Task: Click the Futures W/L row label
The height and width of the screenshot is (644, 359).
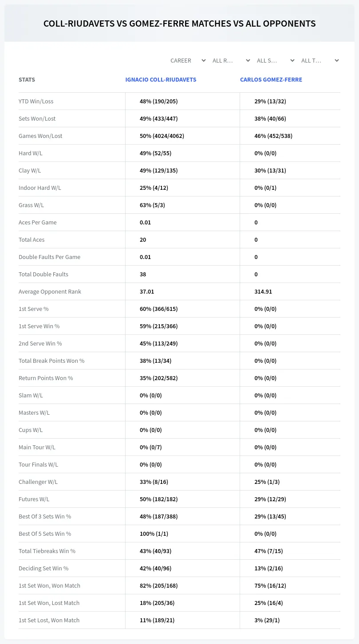Action: click(34, 499)
